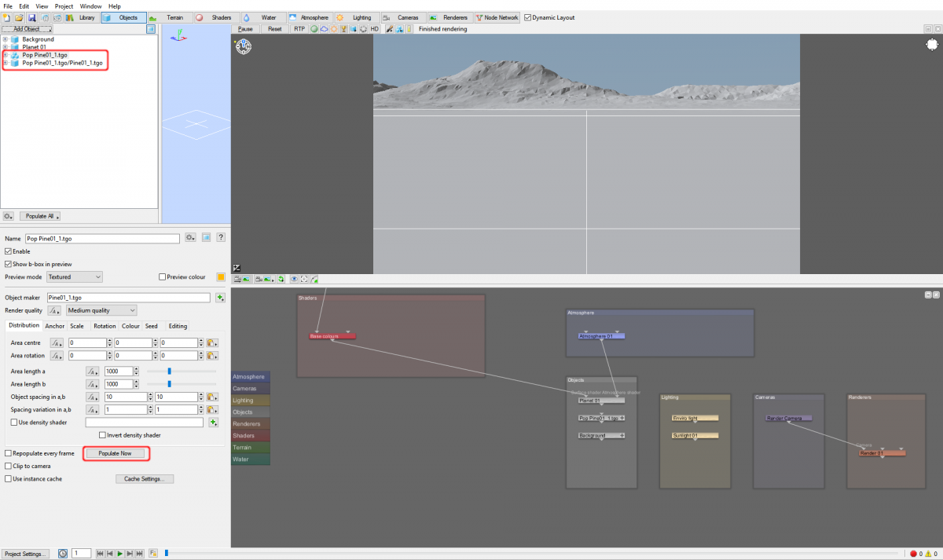Click the add object maker green plus icon
The height and width of the screenshot is (560, 943).
click(221, 298)
